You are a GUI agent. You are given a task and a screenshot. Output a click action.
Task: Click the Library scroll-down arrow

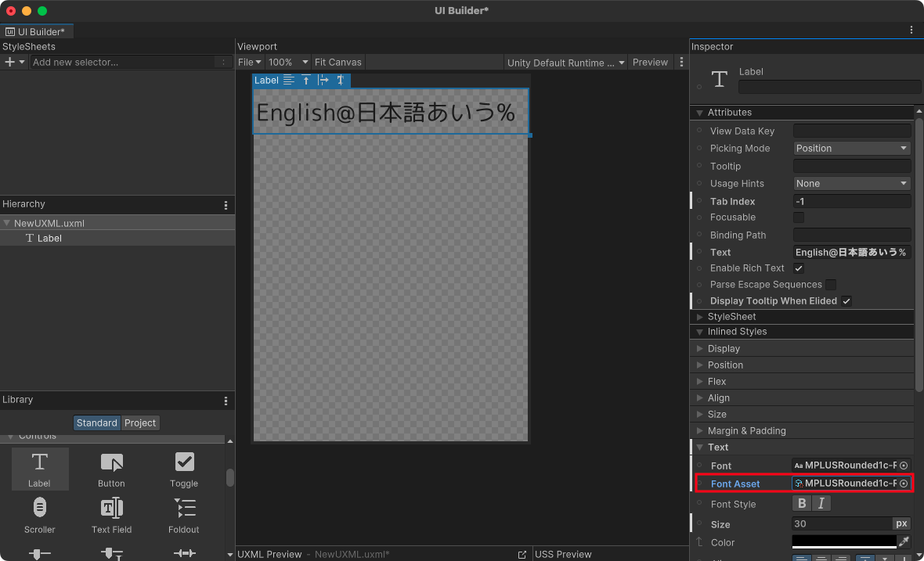(229, 555)
